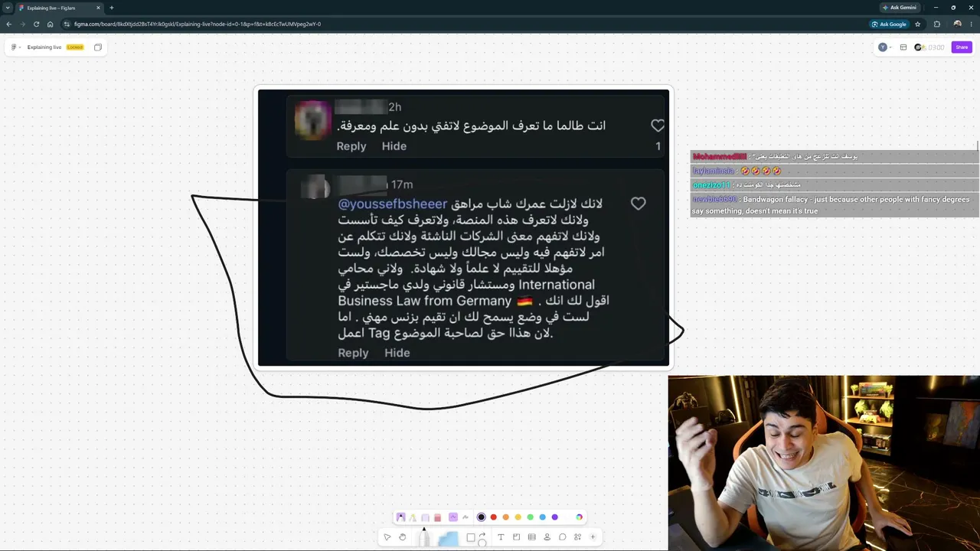Screen dimensions: 980x551
Task: Select the Hand pan tool
Action: [x=403, y=537]
